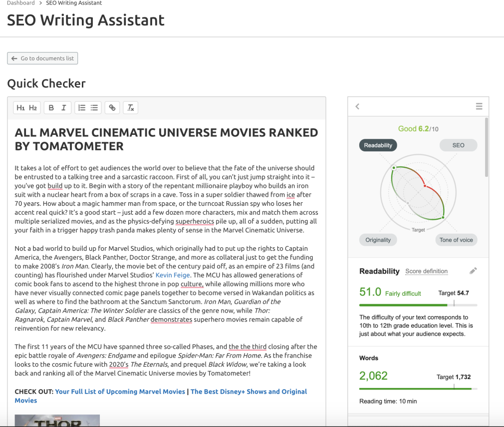The image size is (504, 427).
Task: Collapse the side panel with the left chevron
Action: [x=357, y=106]
